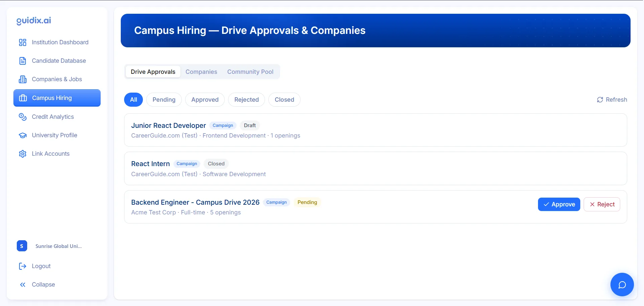Click the Campus Hiring briefcase icon
Screen dimensions: 644x306
23,98
